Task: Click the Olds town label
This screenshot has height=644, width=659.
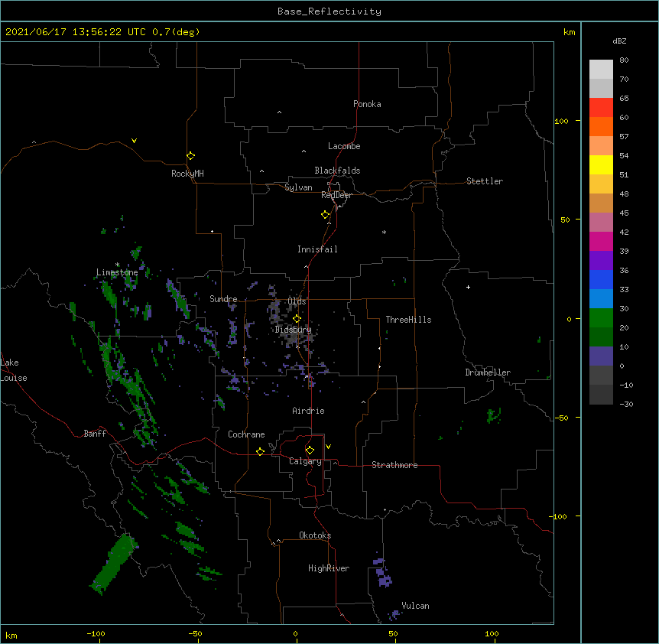Action: tap(297, 301)
